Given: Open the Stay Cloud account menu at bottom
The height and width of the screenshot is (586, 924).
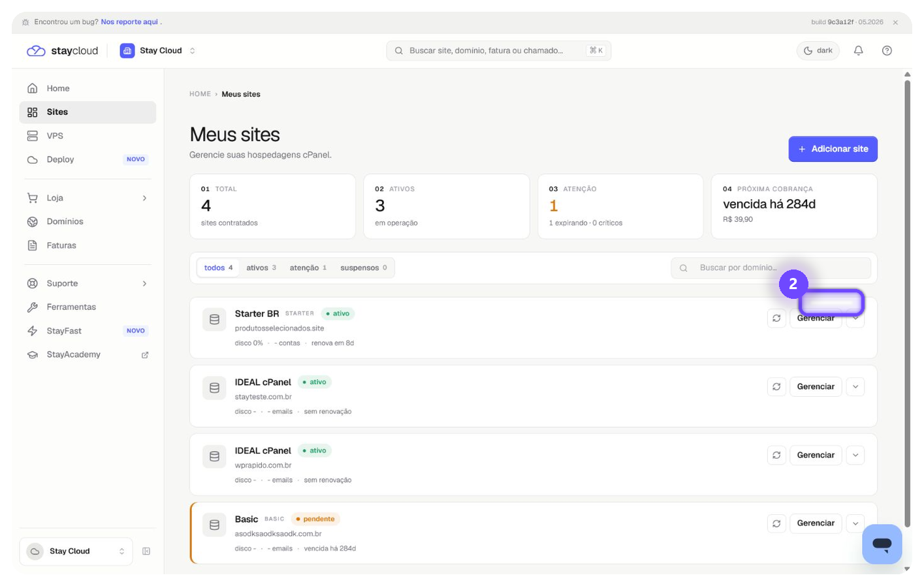Looking at the screenshot, I should [x=76, y=551].
